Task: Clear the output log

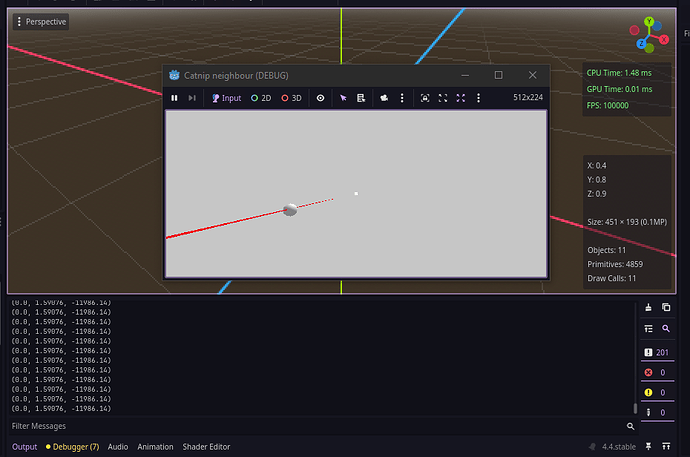Action: tap(648, 307)
